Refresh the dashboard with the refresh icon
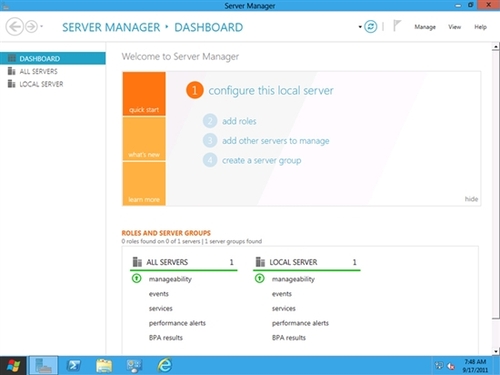The image size is (500, 375). click(370, 26)
